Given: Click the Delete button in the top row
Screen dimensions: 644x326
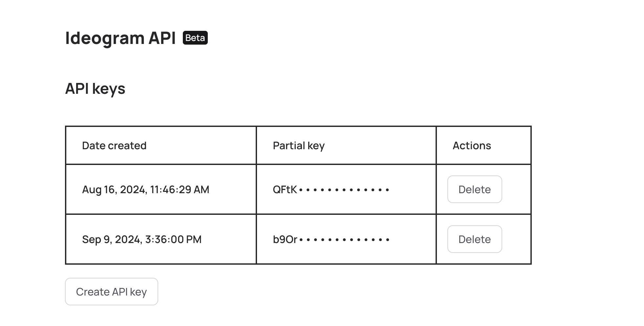Looking at the screenshot, I should click(475, 189).
